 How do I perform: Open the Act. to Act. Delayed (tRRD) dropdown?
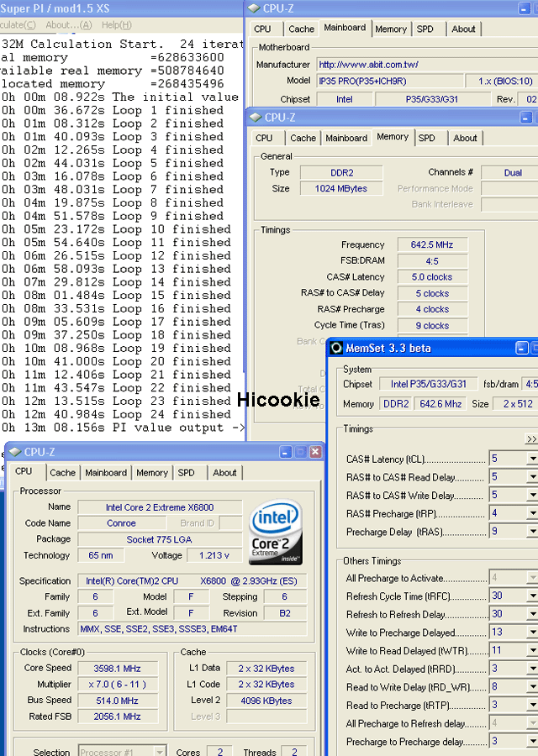pyautogui.click(x=532, y=669)
